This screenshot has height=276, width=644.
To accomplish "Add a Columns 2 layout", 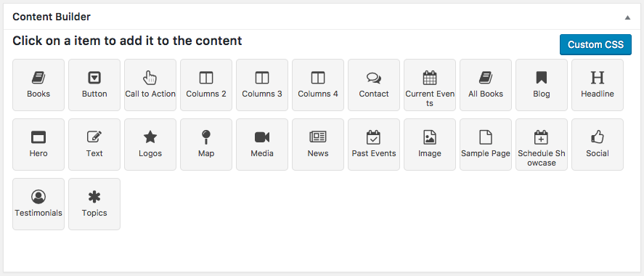I will (x=206, y=85).
